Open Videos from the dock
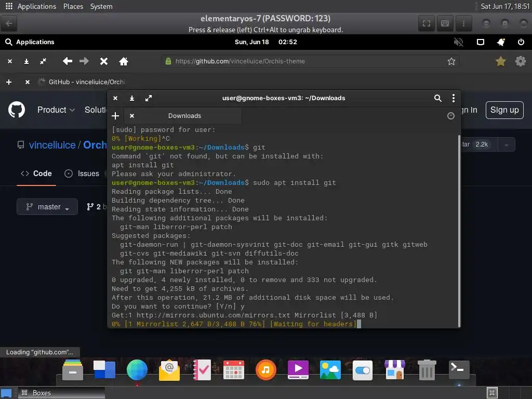This screenshot has height=399, width=532. pos(298,370)
